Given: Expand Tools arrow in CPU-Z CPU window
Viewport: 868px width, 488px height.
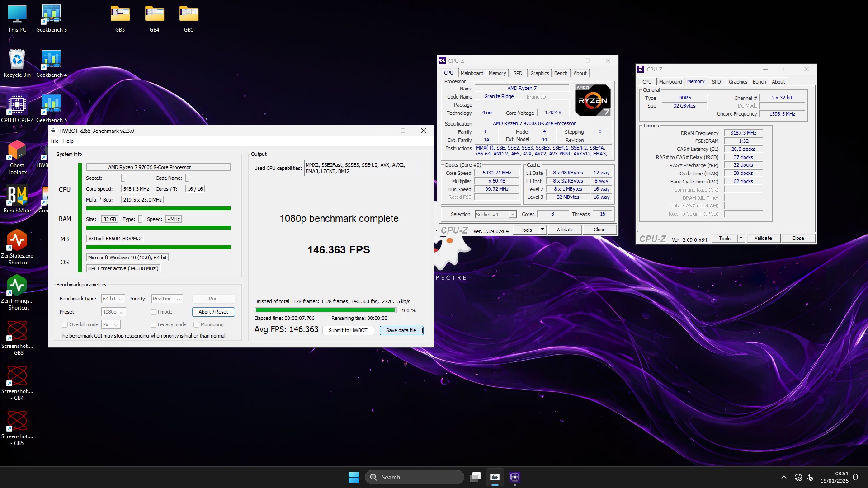Looking at the screenshot, I should 542,230.
